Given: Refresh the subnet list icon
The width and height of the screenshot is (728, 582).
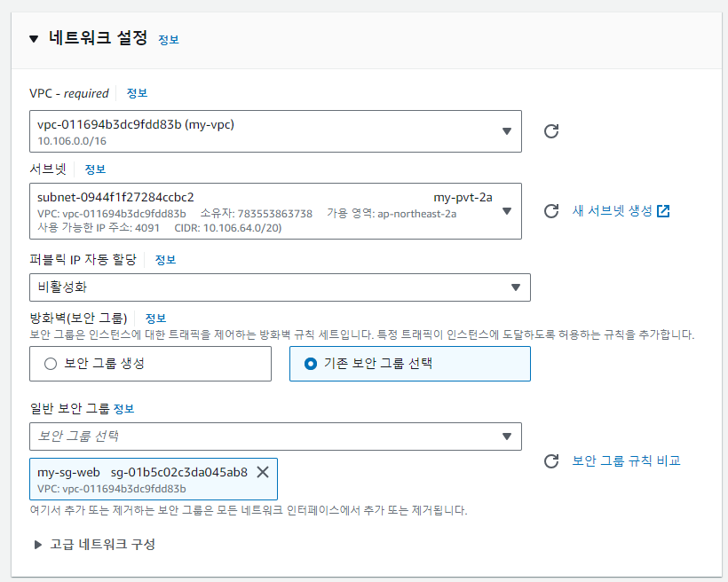Looking at the screenshot, I should tap(551, 211).
